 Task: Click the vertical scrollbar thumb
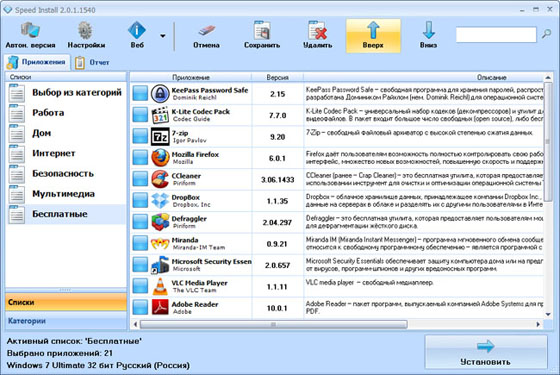coord(548,142)
